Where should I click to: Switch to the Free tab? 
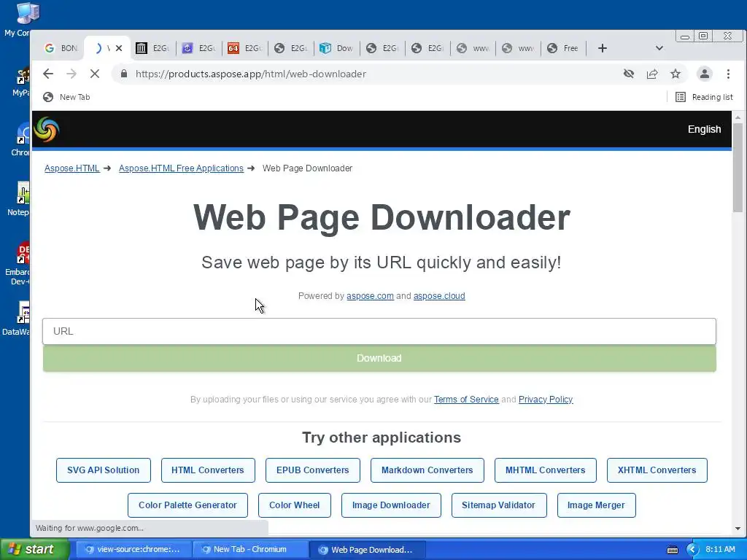[x=564, y=48]
